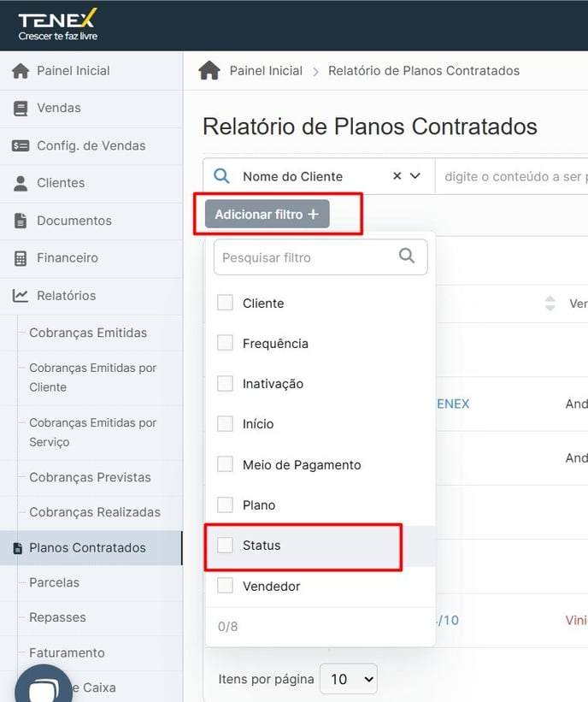Expand the Nome do Cliente dropdown arrow
Viewport: 588px width, 702px height.
(415, 176)
